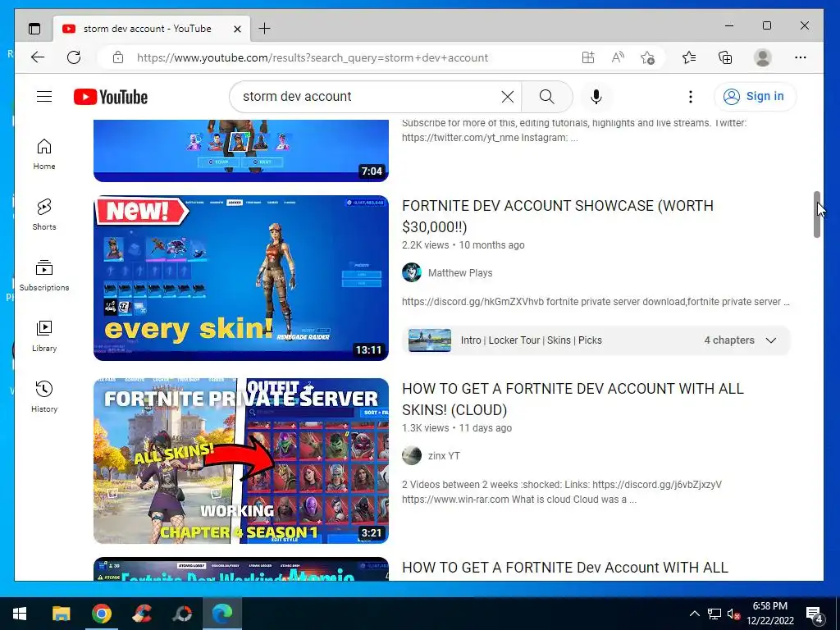This screenshot has width=840, height=630.
Task: Open File Explorer from taskbar
Action: tap(61, 614)
